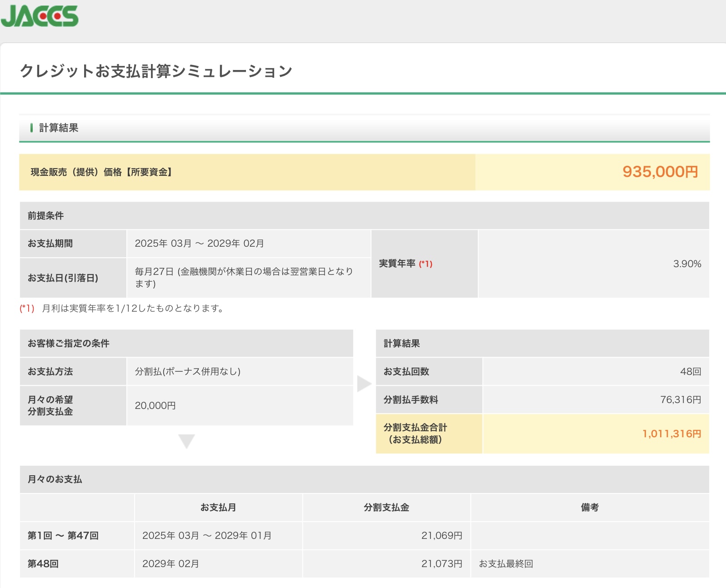Click the 月々のお支払 header

pos(55,479)
